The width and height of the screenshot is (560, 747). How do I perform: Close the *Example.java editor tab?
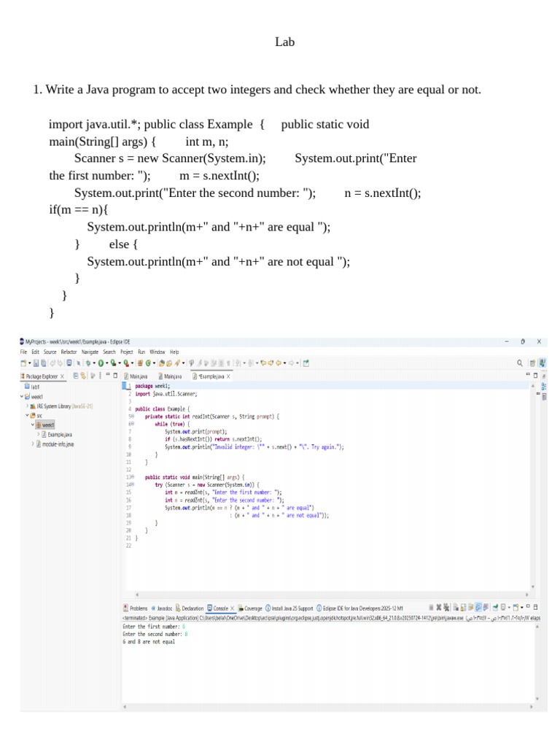[228, 376]
